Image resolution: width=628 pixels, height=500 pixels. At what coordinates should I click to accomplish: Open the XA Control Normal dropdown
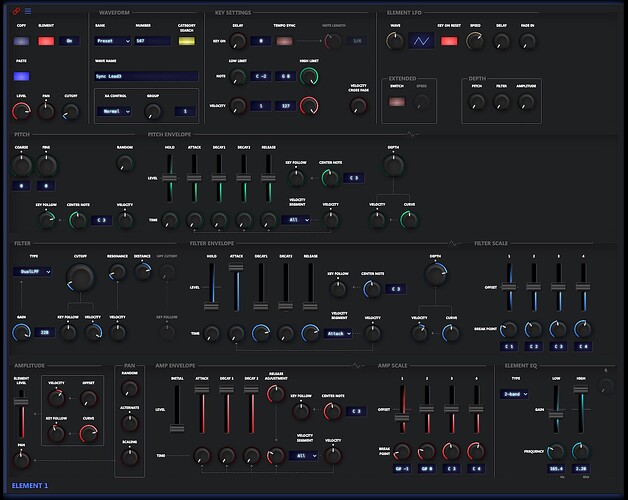click(x=114, y=111)
